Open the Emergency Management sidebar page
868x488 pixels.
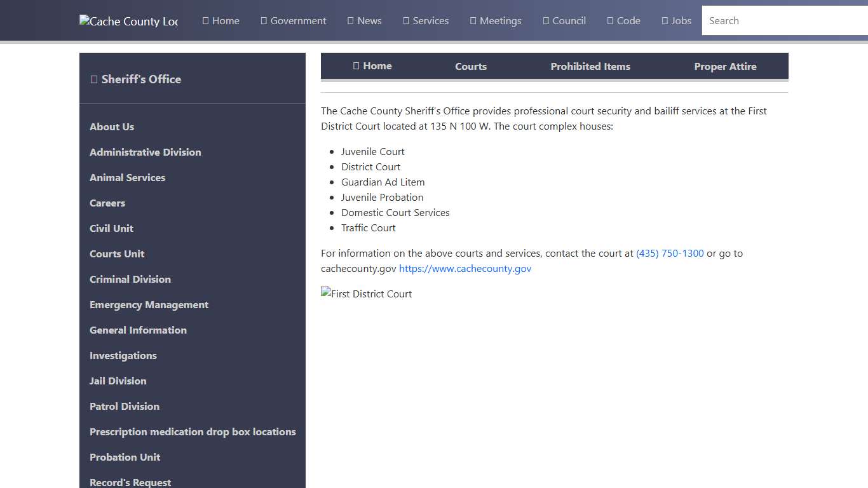click(149, 304)
